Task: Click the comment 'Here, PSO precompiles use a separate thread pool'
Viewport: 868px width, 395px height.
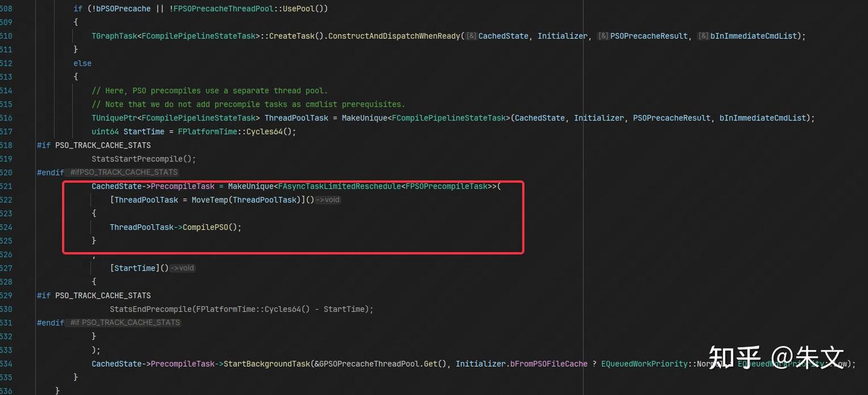Action: pos(210,90)
